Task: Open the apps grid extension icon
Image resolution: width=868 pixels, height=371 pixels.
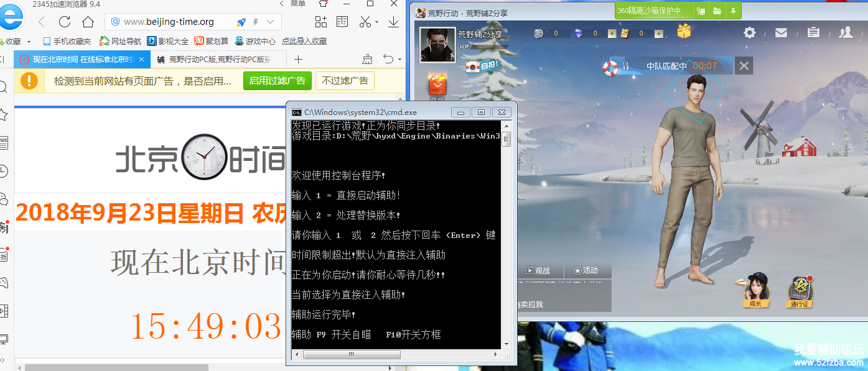Action: click(321, 22)
